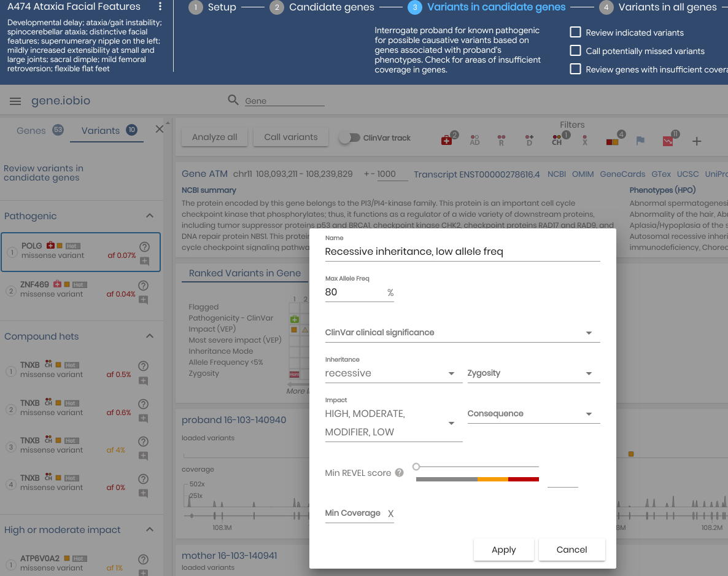This screenshot has height=576, width=728.
Task: Apply the recessive (R) inheritance filter
Action: tap(501, 140)
